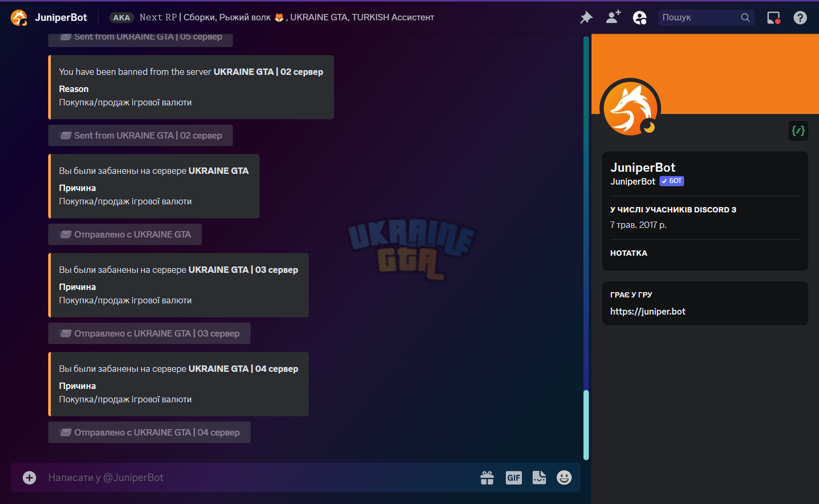Open the https://juniper.bot activity link

coord(648,311)
